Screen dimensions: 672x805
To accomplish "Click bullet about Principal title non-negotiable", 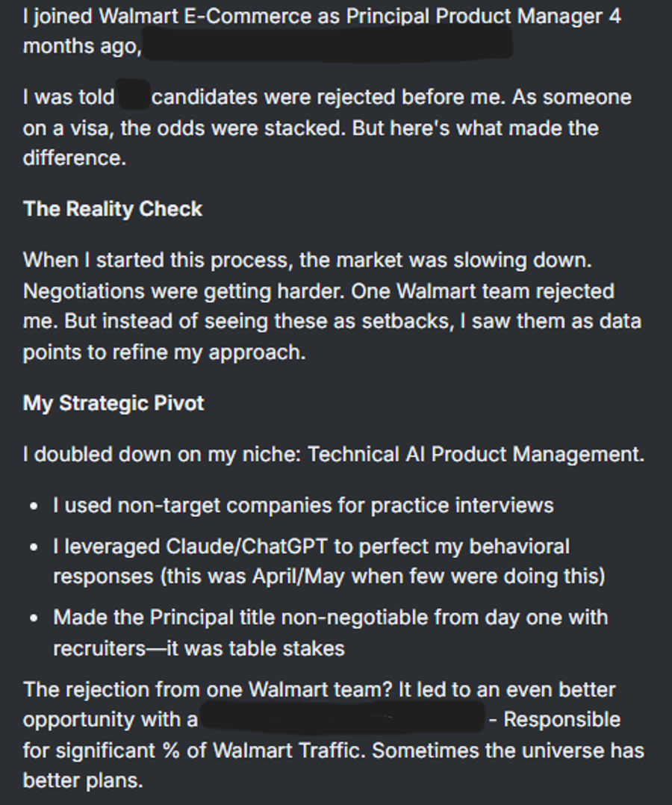I will 330,618.
